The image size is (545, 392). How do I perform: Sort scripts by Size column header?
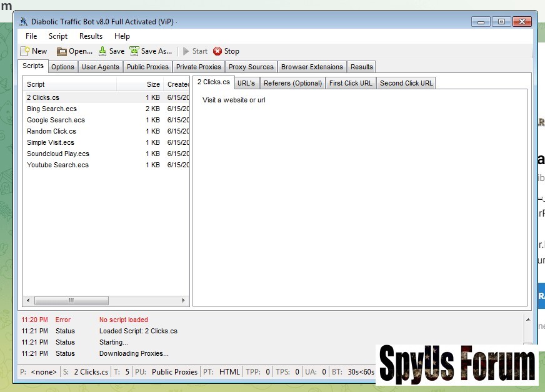[x=153, y=84]
